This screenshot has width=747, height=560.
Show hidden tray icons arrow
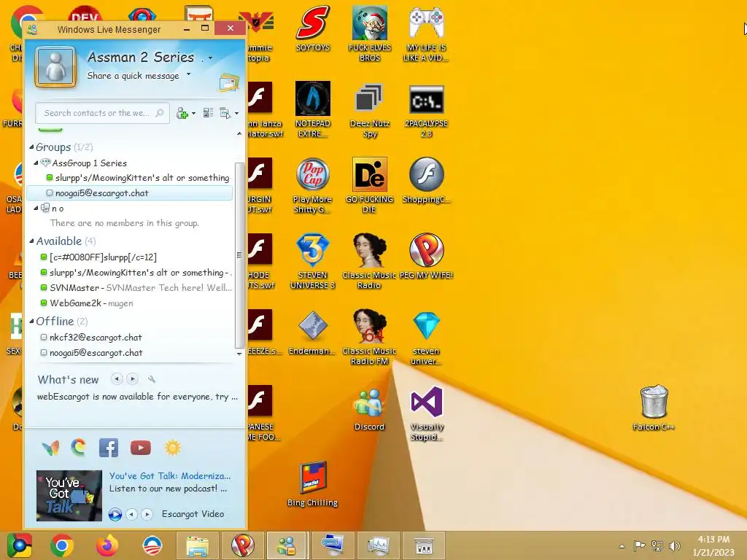(x=622, y=546)
